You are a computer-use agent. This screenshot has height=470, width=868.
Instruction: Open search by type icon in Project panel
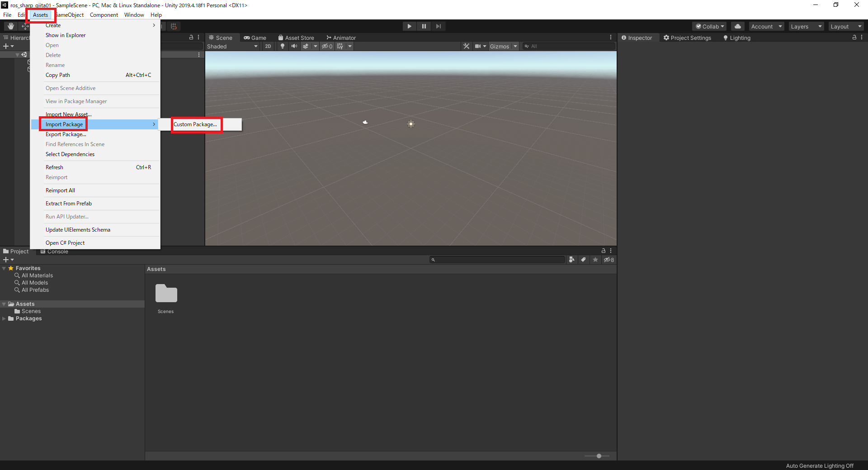571,260
